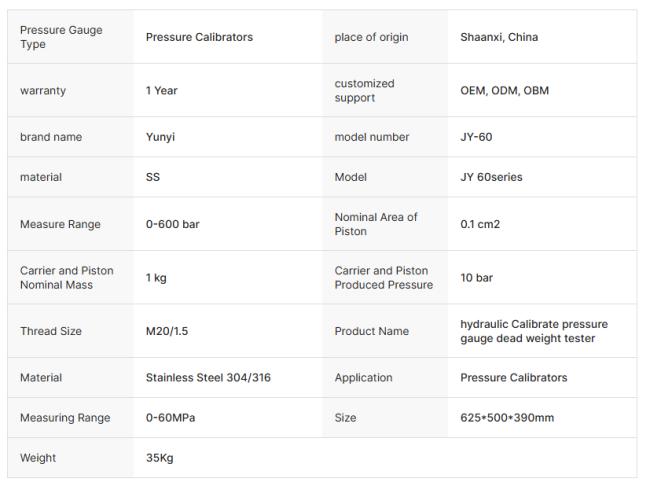Select brand name value 'Yunyi'
This screenshot has width=650, height=486.
click(160, 137)
